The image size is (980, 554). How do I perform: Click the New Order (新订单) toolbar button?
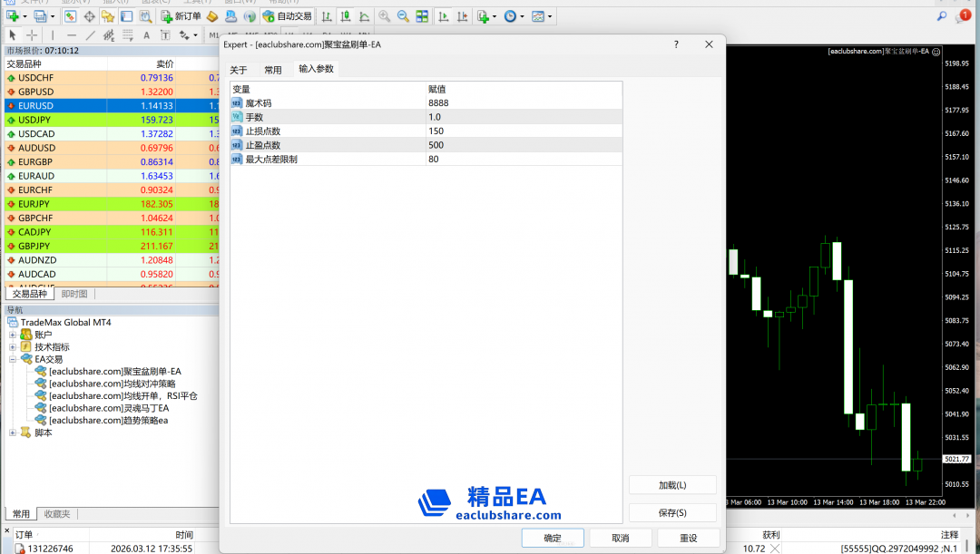point(181,16)
